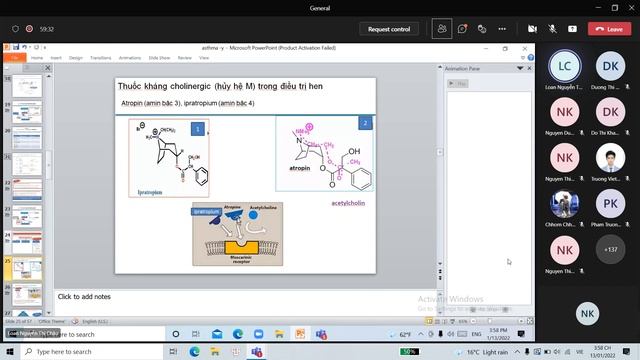Click the Save icon in quick access toolbar

pos(16,47)
